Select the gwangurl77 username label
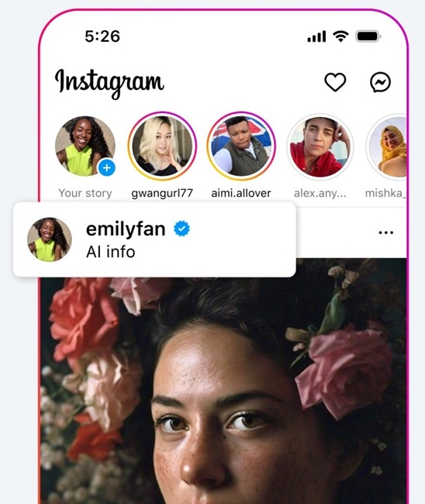 pos(162,193)
